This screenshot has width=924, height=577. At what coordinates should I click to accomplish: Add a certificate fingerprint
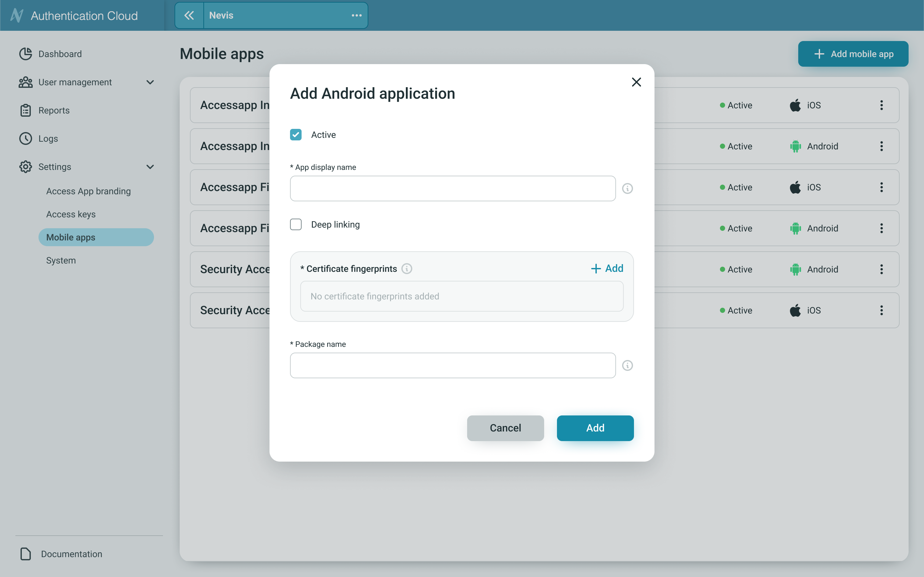click(606, 268)
